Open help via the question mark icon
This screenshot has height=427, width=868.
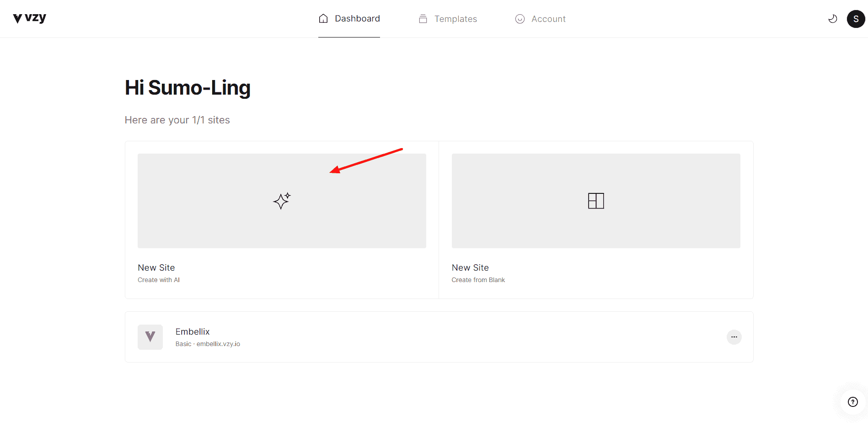[x=852, y=402]
